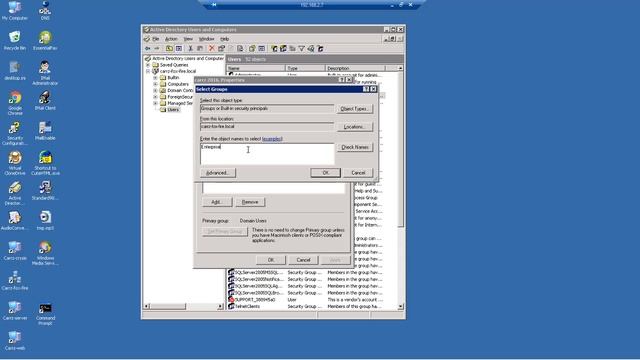Expand the ForeignSecurityPrincipals tree node
The height and width of the screenshot is (360, 640).
pyautogui.click(x=156, y=97)
